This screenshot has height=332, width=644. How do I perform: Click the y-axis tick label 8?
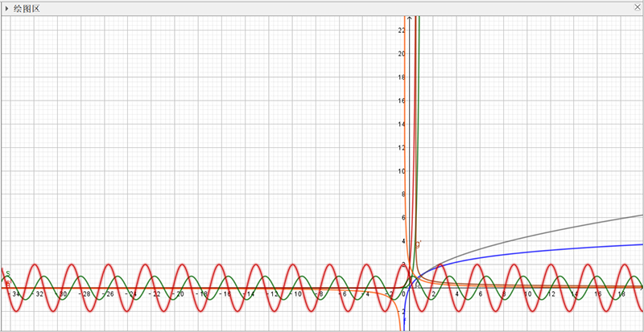tap(403, 195)
